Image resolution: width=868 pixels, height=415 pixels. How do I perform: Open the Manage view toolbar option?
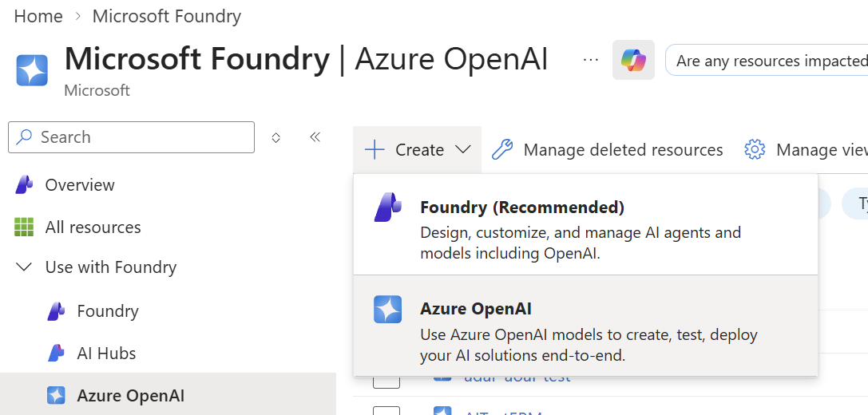(x=806, y=150)
